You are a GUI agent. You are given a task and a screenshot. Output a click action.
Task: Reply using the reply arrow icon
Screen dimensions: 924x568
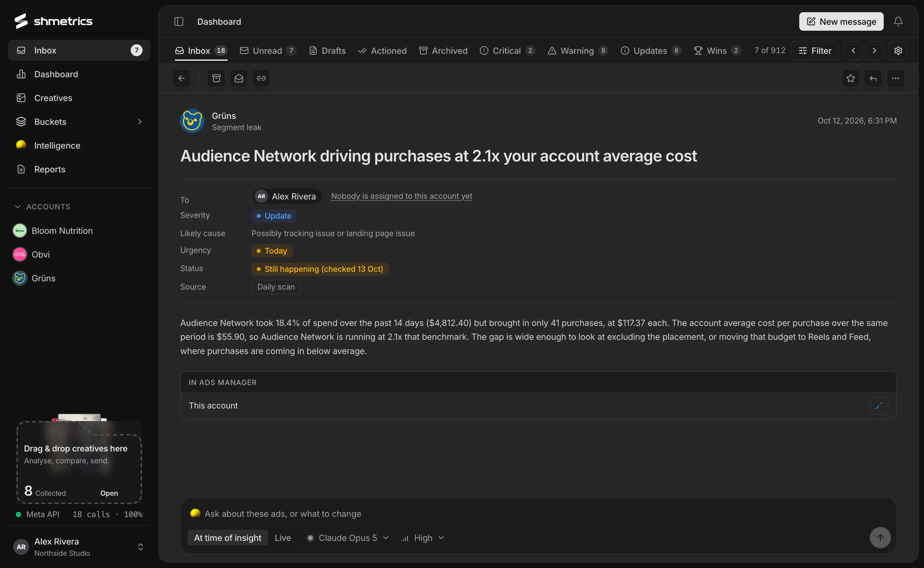(873, 78)
